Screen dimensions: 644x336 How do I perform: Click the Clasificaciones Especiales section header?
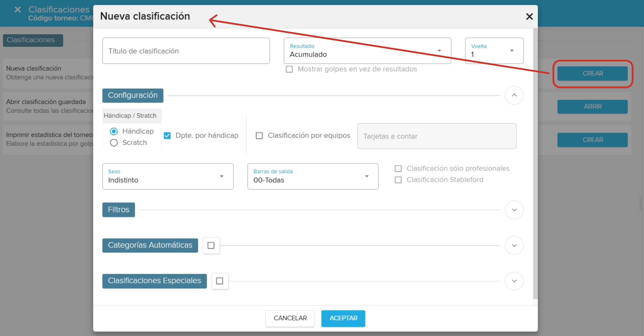tap(154, 281)
